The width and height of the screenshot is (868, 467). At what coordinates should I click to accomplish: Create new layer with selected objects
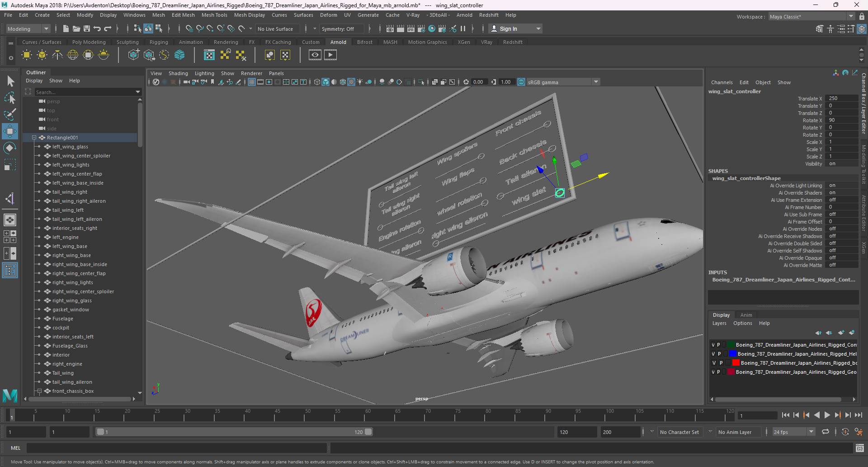(852, 333)
